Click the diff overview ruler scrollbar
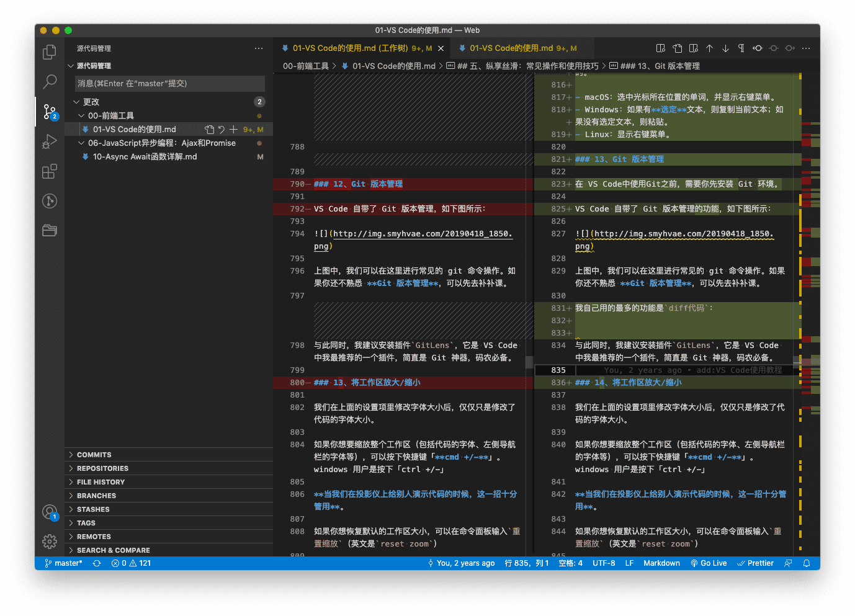The image size is (855, 616). click(x=810, y=313)
